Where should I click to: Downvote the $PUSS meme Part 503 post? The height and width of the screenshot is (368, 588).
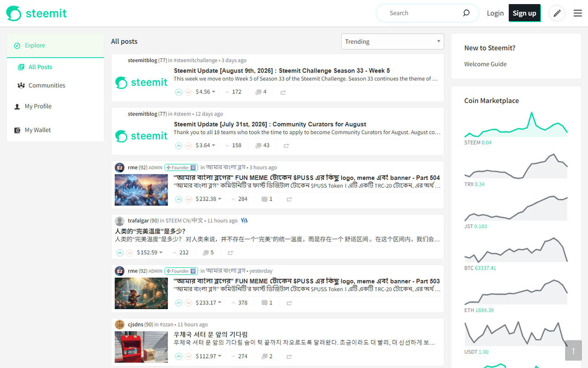[x=188, y=303]
